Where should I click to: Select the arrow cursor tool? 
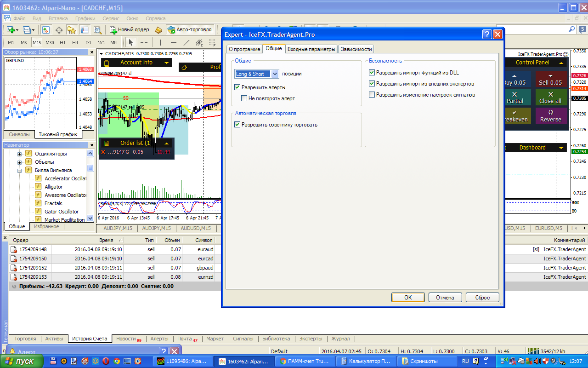click(x=131, y=43)
